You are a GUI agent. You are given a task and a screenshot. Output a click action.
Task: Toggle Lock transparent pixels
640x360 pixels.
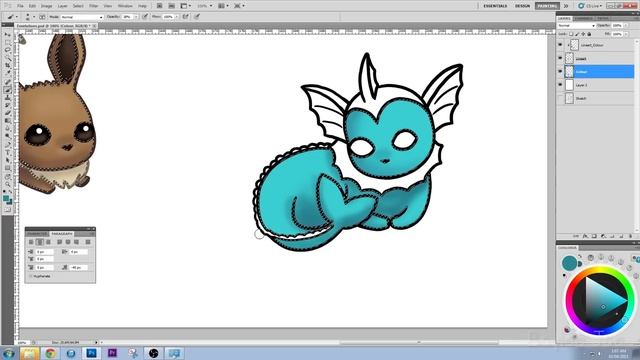pos(571,34)
